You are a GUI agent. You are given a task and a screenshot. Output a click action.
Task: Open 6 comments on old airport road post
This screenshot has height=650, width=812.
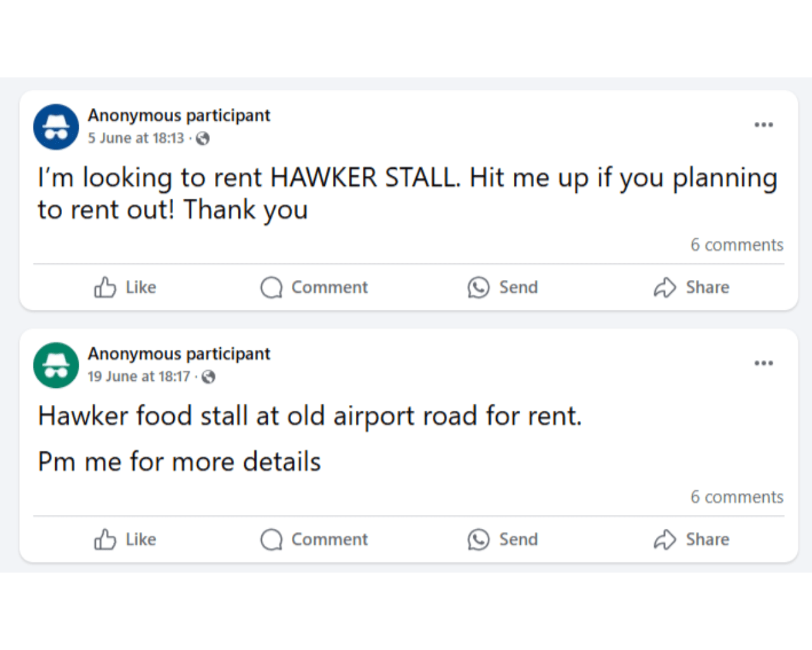737,496
